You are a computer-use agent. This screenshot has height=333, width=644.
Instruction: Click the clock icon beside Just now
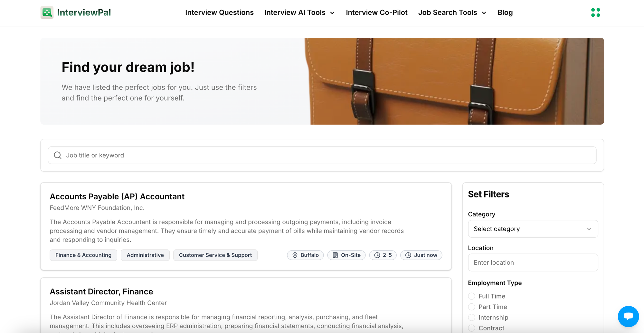(x=408, y=255)
